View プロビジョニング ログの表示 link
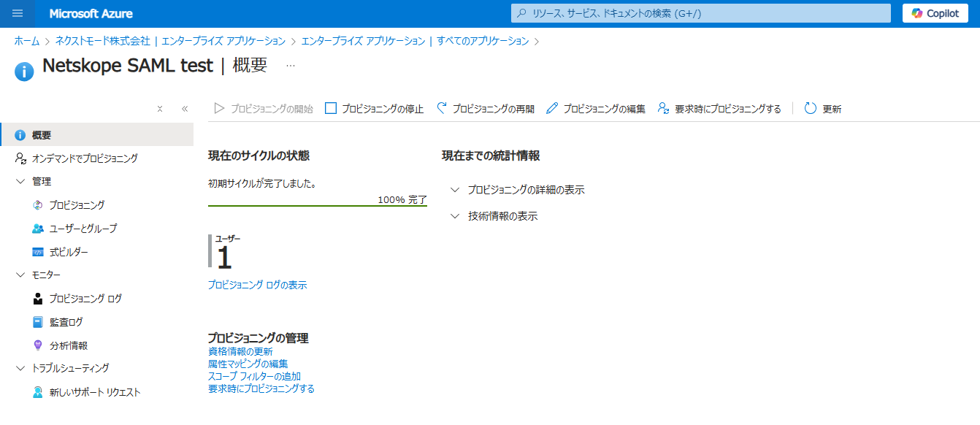This screenshot has width=980, height=425. point(256,285)
